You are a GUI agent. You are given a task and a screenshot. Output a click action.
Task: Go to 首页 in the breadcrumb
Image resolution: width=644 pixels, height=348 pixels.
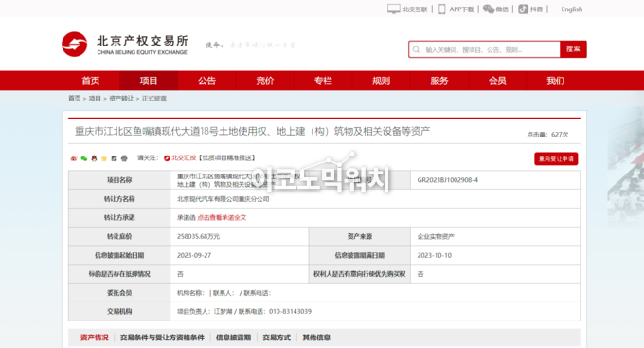[x=74, y=99]
